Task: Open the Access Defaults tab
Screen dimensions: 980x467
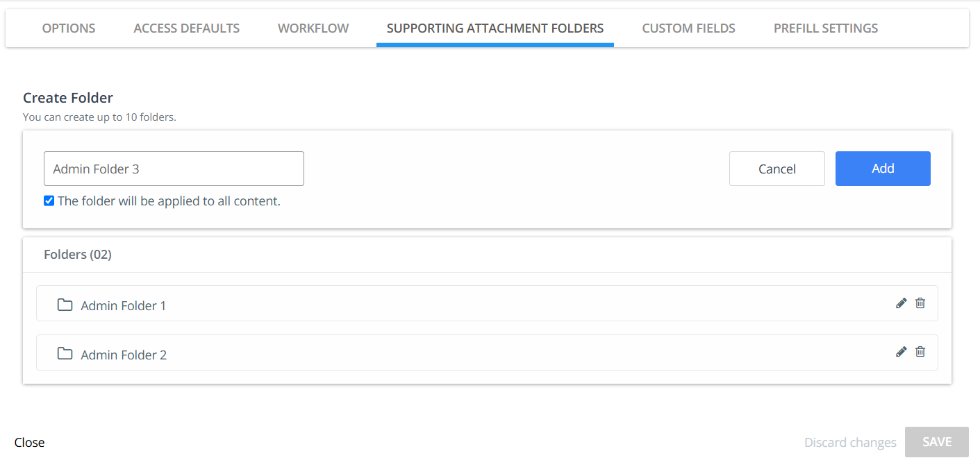Action: click(x=186, y=28)
